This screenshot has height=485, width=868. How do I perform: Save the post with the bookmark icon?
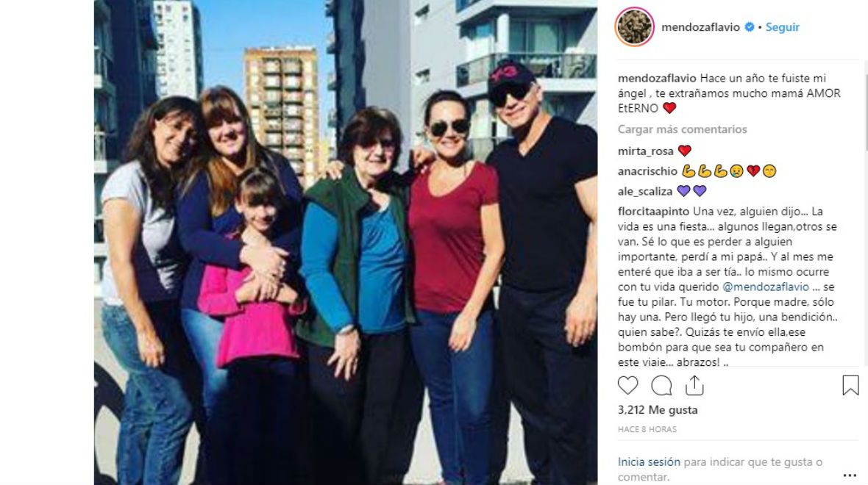coord(850,386)
